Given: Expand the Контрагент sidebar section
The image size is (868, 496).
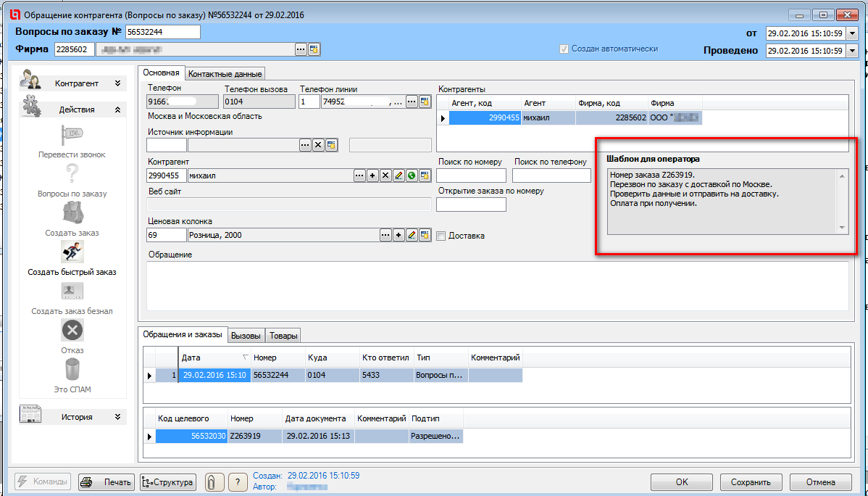Looking at the screenshot, I should pyautogui.click(x=117, y=83).
